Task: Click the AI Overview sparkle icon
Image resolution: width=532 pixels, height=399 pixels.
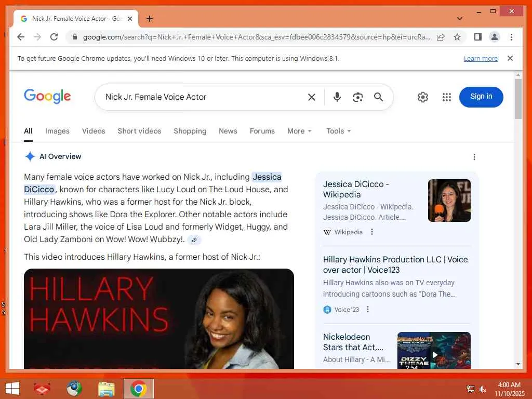Action: (30, 156)
